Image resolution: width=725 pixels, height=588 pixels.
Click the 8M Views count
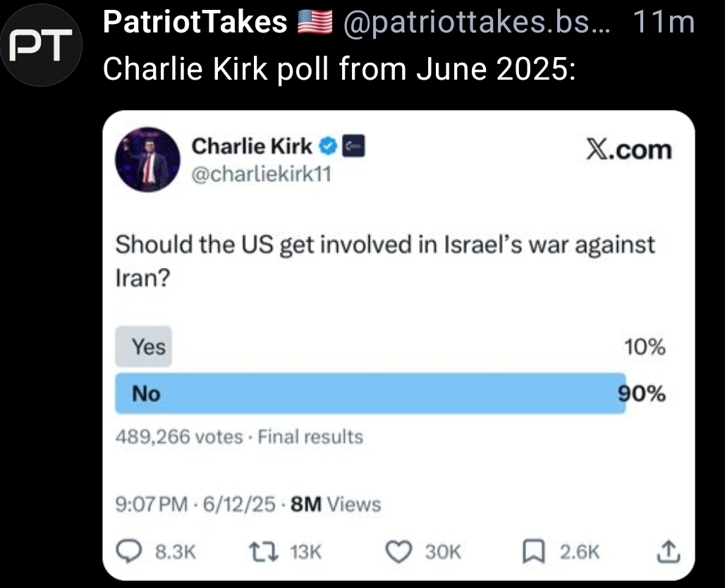336,504
